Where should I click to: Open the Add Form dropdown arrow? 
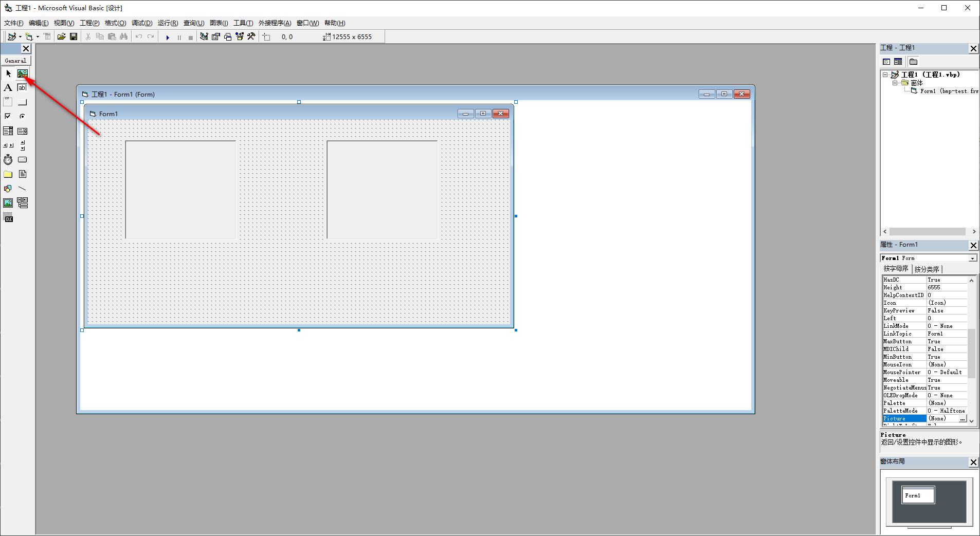pos(38,36)
